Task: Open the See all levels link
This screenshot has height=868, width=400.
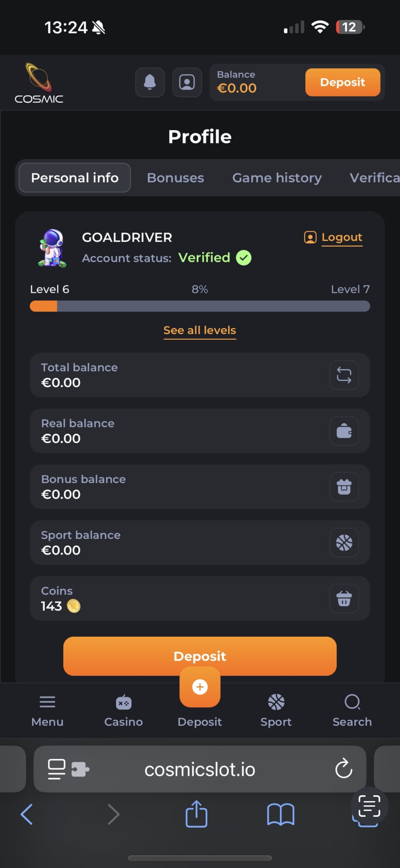Action: (x=200, y=330)
